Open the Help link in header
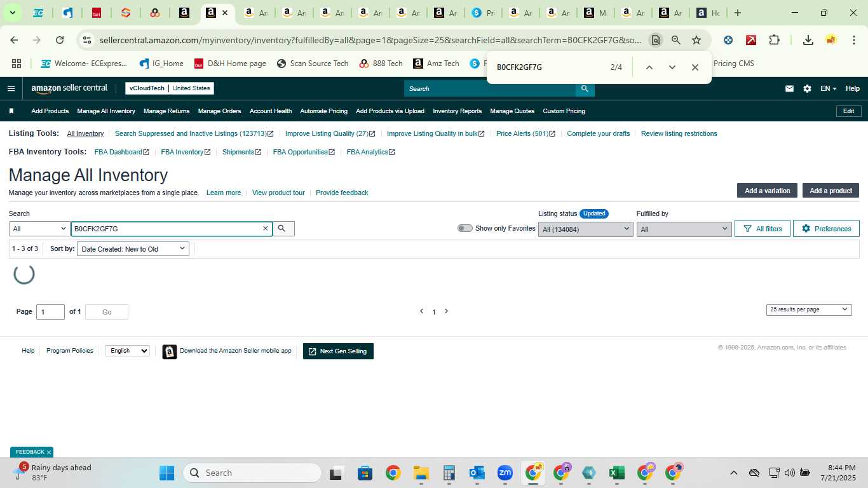868x488 pixels. point(852,88)
